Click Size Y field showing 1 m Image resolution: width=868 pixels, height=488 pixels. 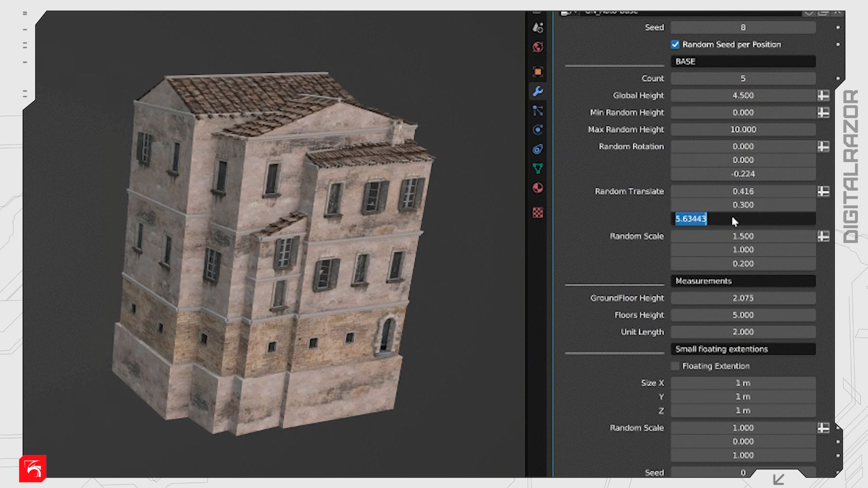coord(743,397)
